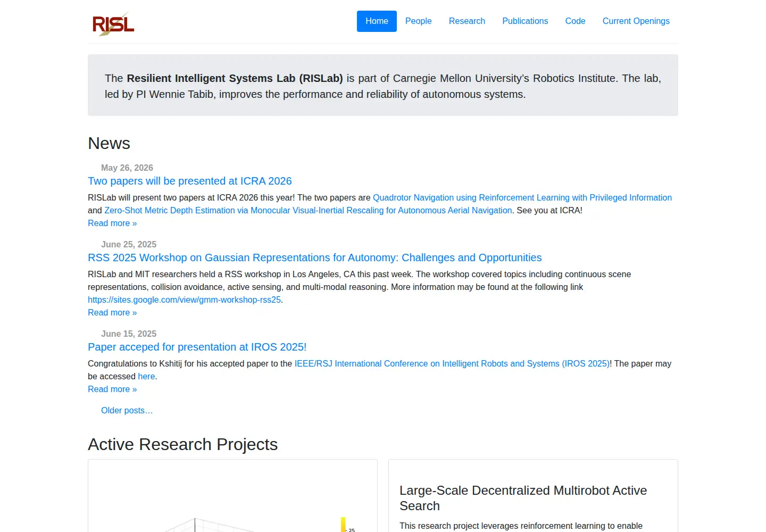Click Read more under ICRA 2026 post
Viewport: 766px width, 532px height.
tap(112, 223)
